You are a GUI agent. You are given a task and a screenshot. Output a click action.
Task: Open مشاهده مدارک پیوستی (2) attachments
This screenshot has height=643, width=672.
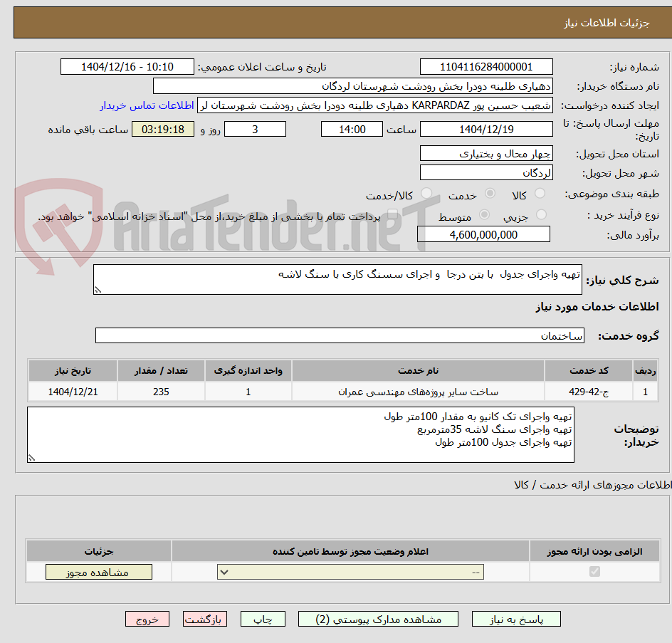(378, 619)
